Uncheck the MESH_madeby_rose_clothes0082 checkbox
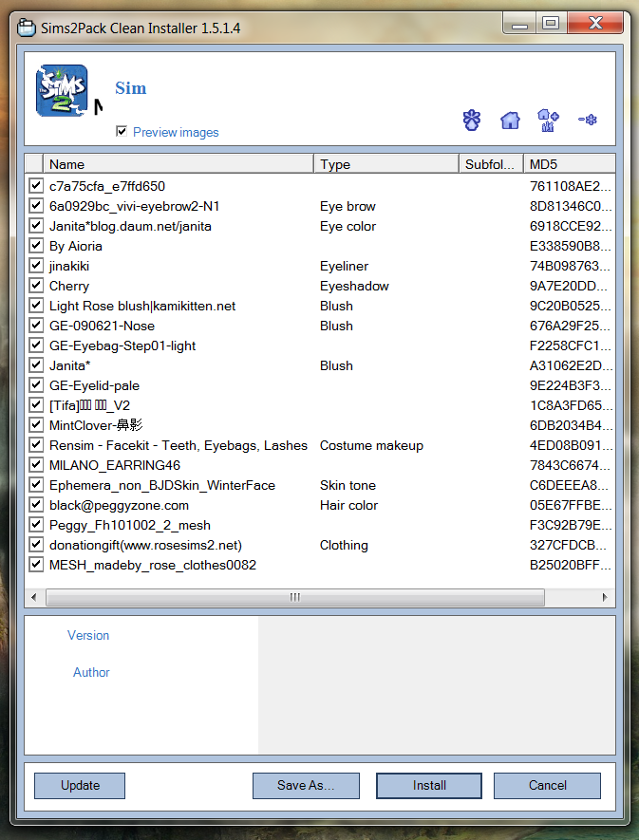639x840 pixels. click(x=36, y=564)
